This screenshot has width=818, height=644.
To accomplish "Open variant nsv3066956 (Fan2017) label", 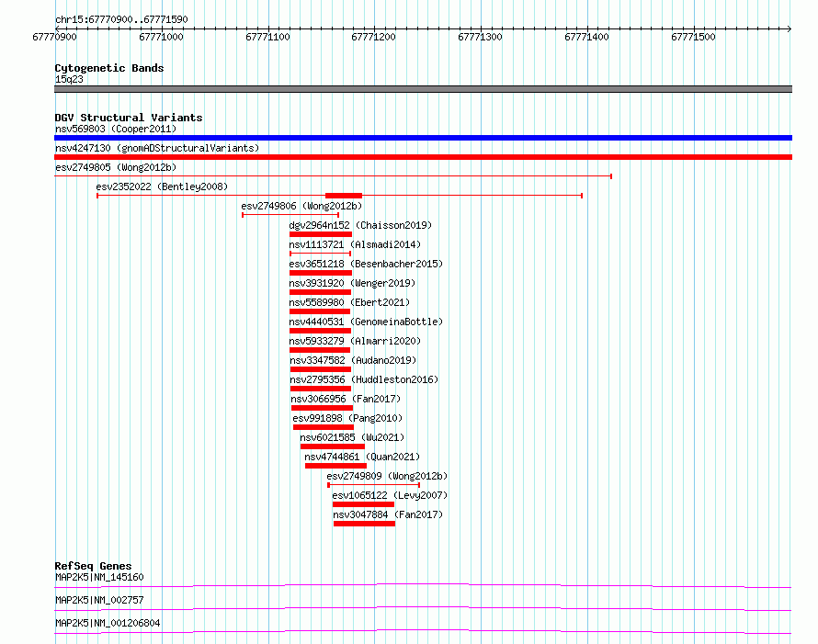I will pos(346,399).
